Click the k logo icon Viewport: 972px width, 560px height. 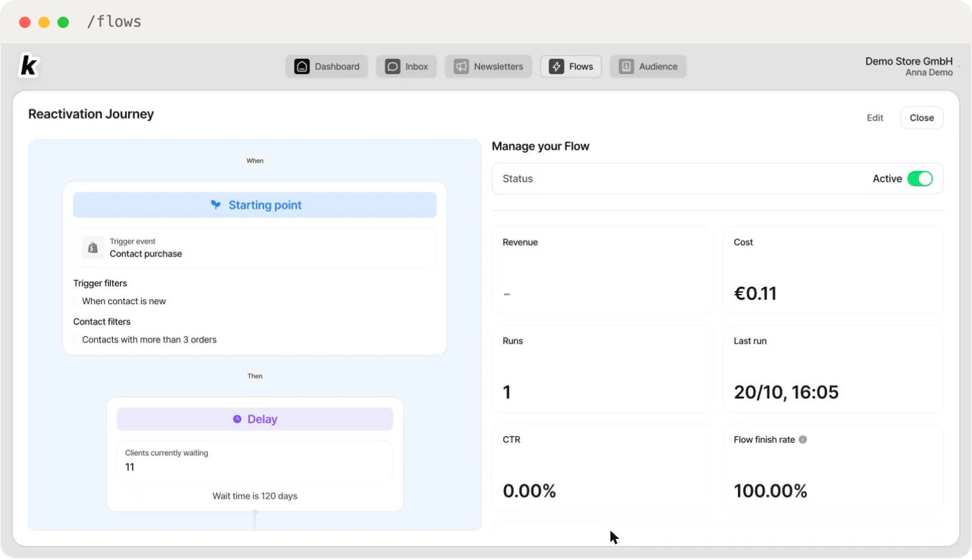coord(29,66)
